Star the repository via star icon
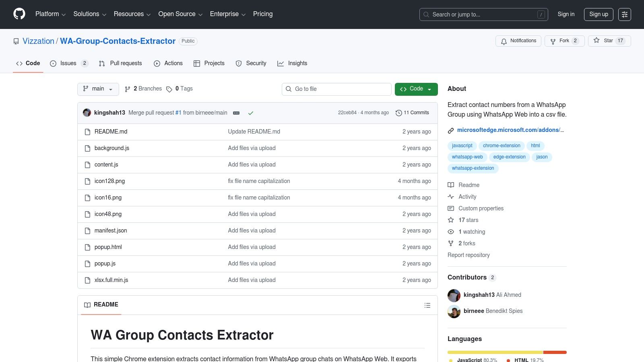Screen dimensions: 644x362 pos(597,41)
